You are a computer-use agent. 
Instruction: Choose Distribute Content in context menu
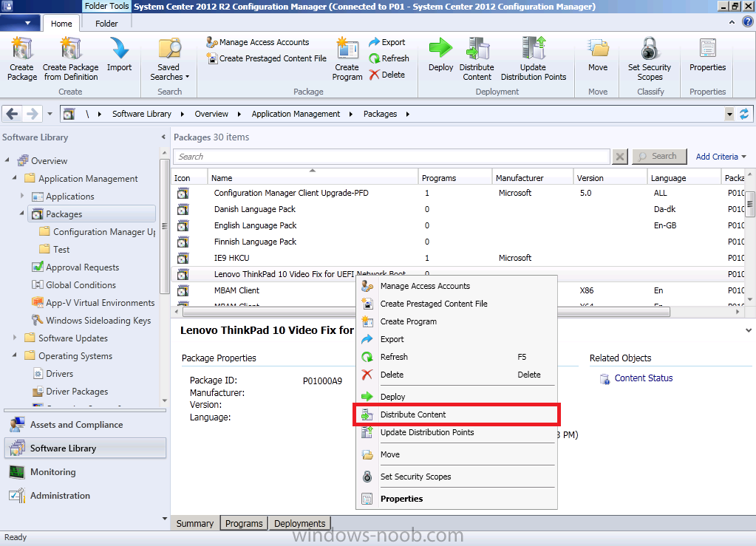[x=457, y=414]
